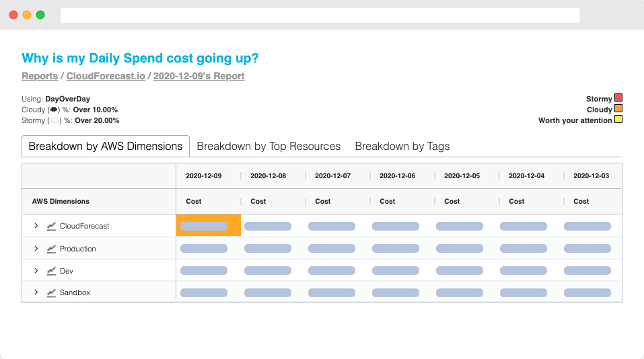Click the 'Over 10.00%' cloudy threshold text
Viewport: 644px width, 359px height.
click(x=96, y=110)
